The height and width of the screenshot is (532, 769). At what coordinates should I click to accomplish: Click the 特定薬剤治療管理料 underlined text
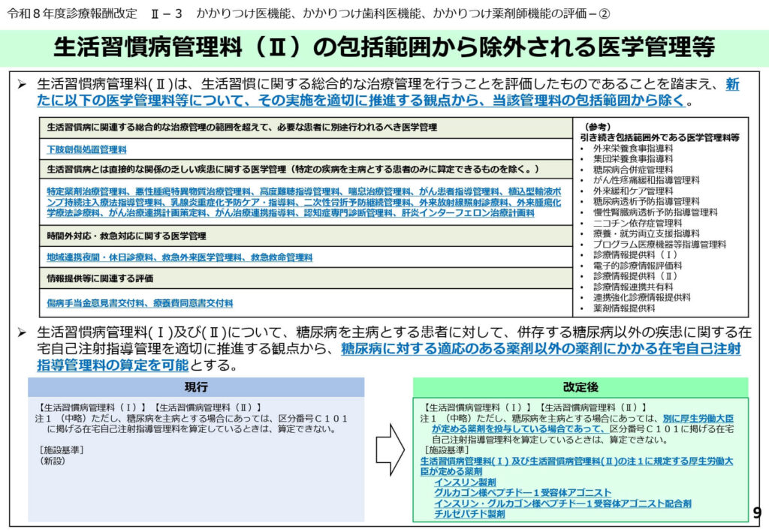pyautogui.click(x=79, y=191)
